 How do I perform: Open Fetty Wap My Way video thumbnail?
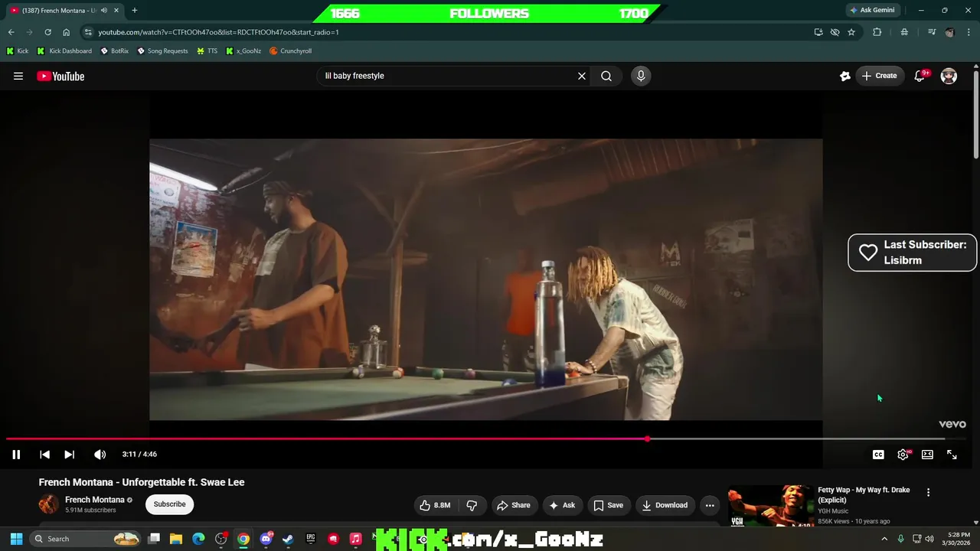(770, 506)
